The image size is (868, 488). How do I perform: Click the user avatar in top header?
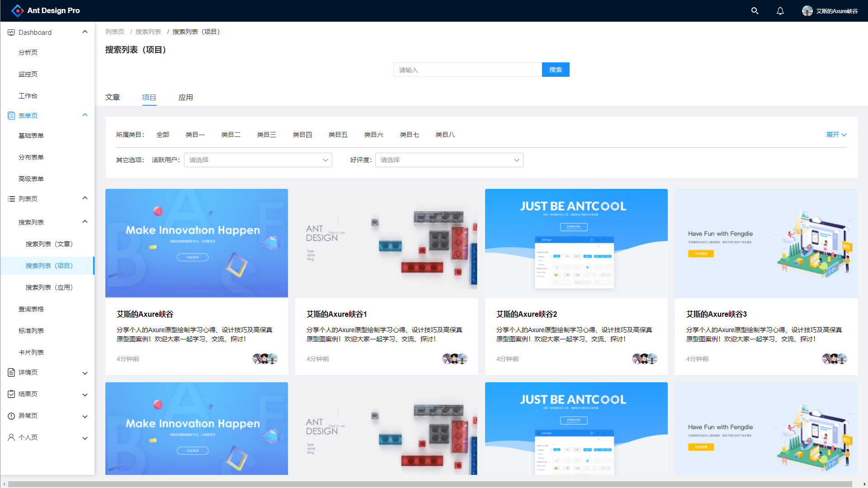807,11
